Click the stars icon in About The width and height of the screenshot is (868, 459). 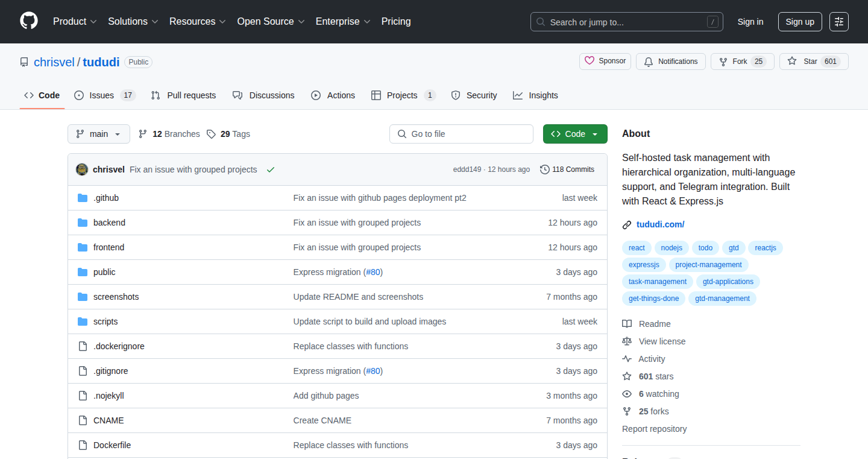coord(627,376)
